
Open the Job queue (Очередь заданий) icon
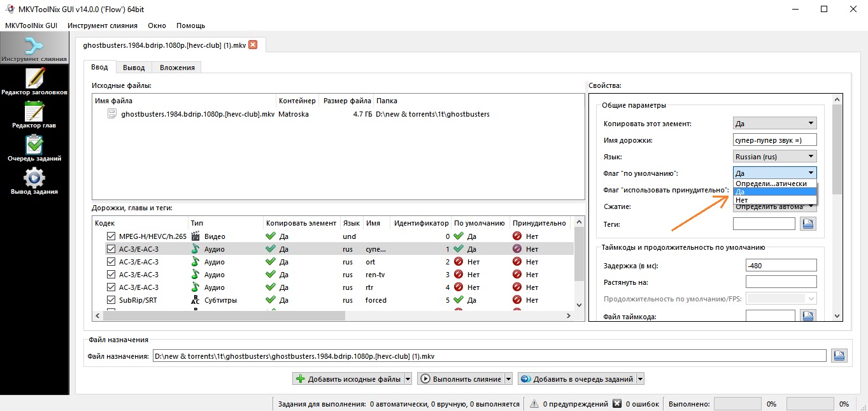click(34, 147)
